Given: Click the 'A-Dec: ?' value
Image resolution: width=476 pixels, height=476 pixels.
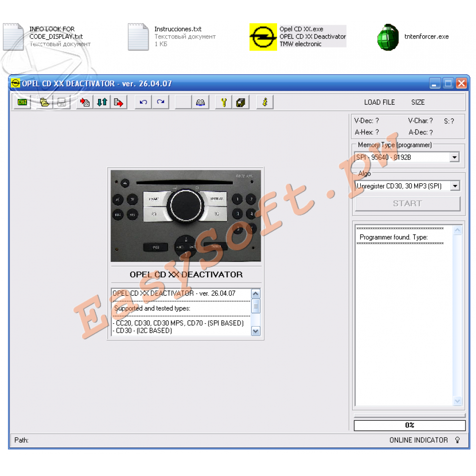Looking at the screenshot, I should click(421, 132).
